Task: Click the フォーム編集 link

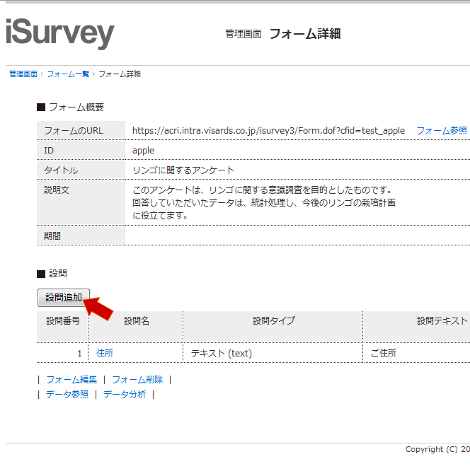Action: (71, 380)
